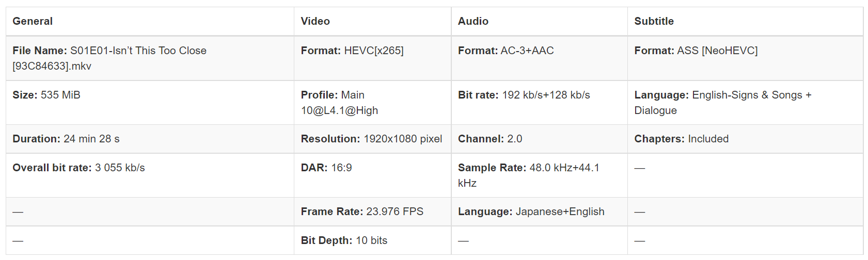868x260 pixels.
Task: Click the File Name cell with S01E01
Action: click(x=150, y=58)
